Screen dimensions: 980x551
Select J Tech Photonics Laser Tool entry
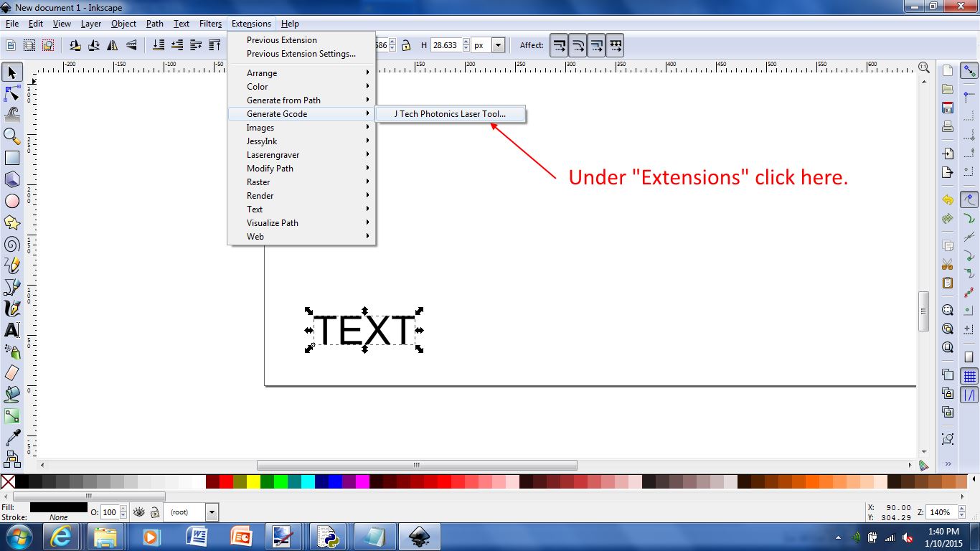[450, 113]
